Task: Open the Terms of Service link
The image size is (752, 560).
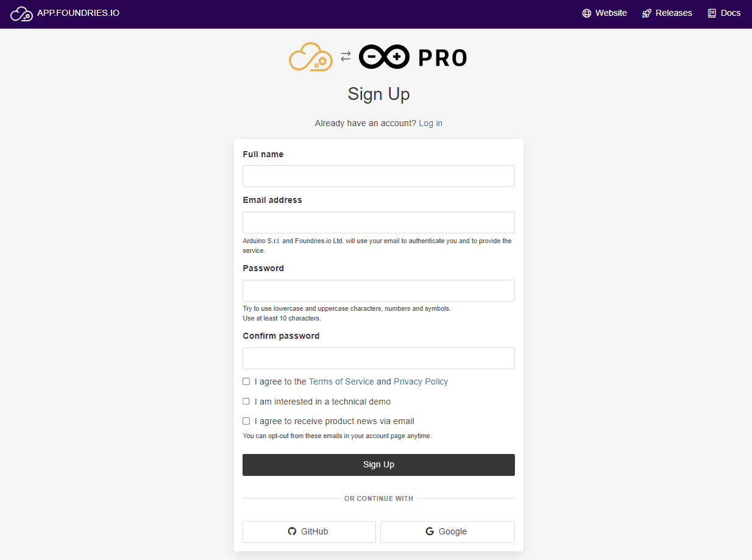Action: 341,381
